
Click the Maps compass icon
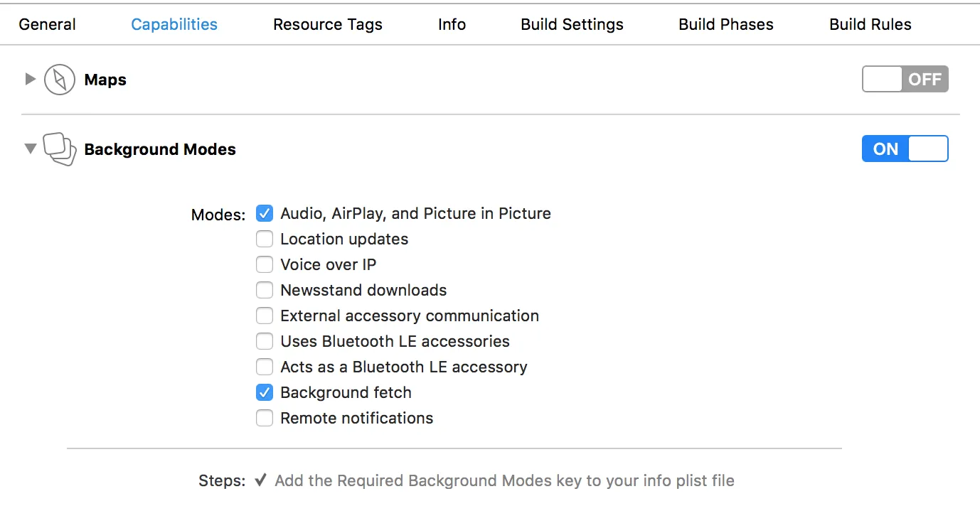coord(60,80)
